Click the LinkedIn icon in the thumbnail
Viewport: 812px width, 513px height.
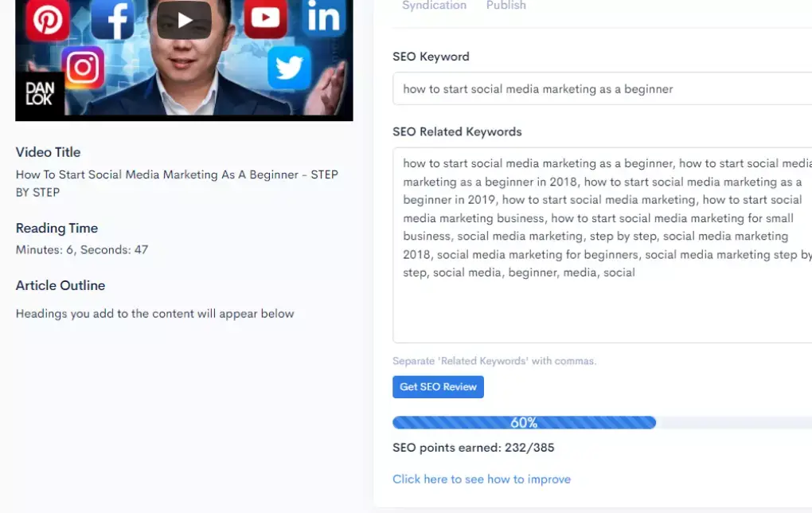[324, 17]
